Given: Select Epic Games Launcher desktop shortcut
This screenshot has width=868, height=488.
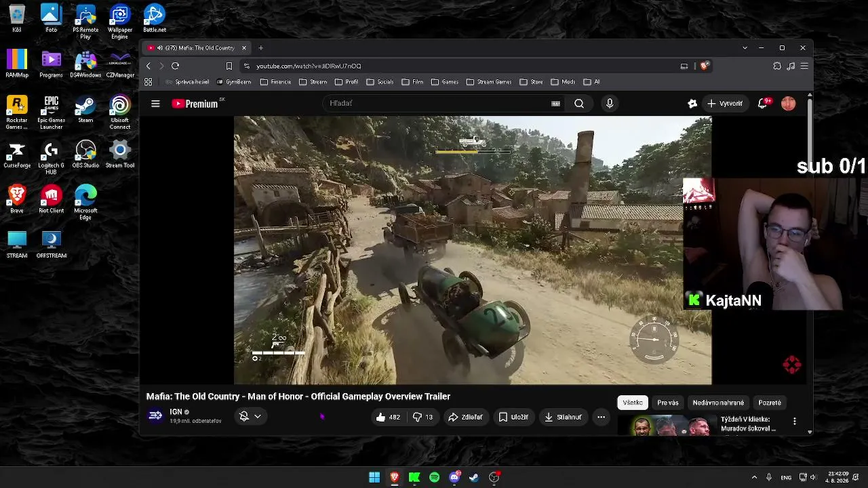Looking at the screenshot, I should 52,113.
